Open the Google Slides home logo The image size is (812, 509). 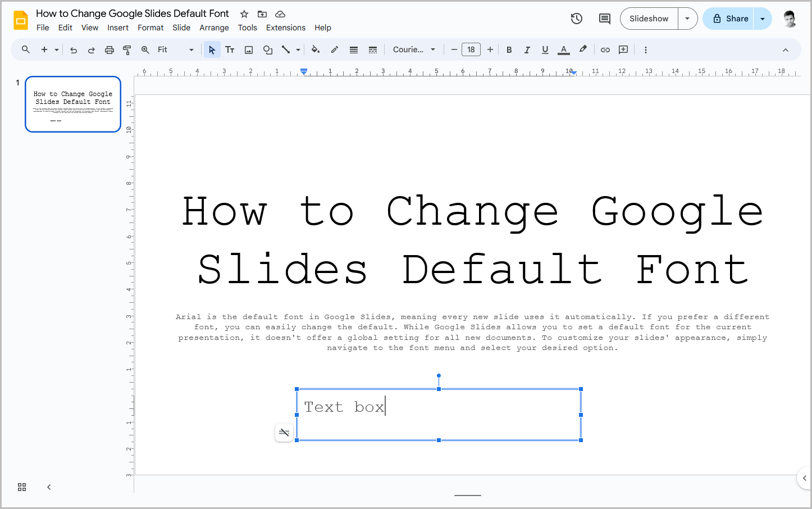21,20
